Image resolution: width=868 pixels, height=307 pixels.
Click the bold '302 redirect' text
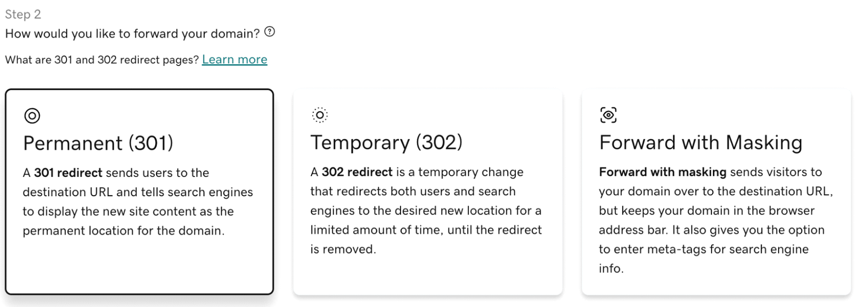pyautogui.click(x=357, y=172)
